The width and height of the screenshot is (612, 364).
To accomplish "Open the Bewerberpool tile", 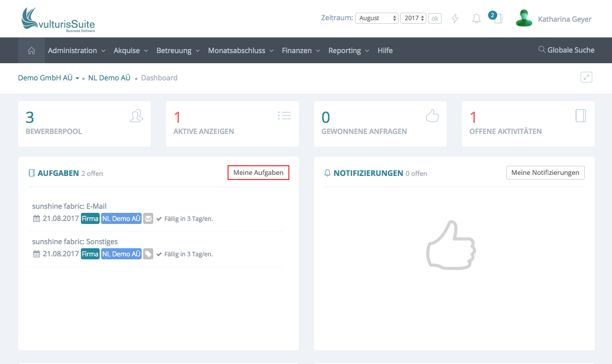I will point(84,124).
